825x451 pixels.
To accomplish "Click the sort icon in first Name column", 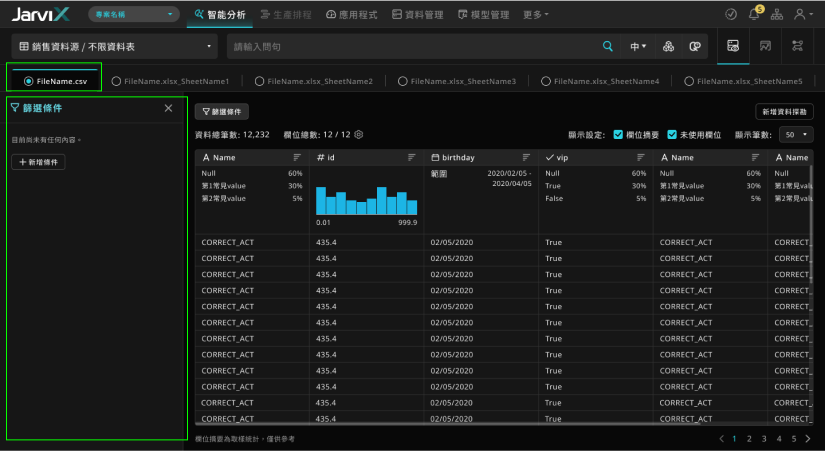I will (x=297, y=157).
